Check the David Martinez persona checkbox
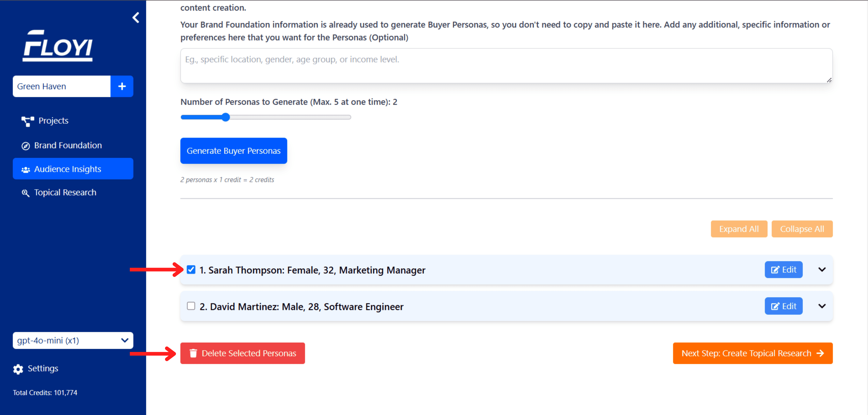The image size is (868, 415). click(x=191, y=306)
